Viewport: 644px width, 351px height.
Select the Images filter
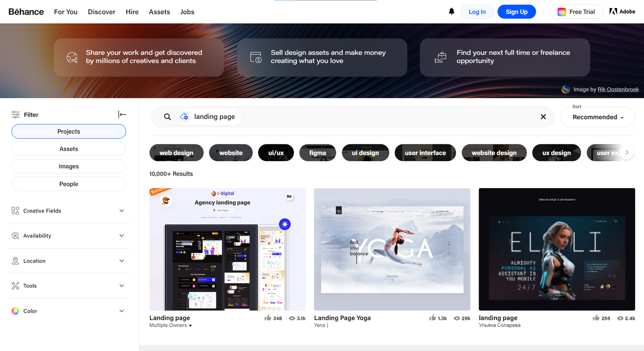click(x=69, y=166)
